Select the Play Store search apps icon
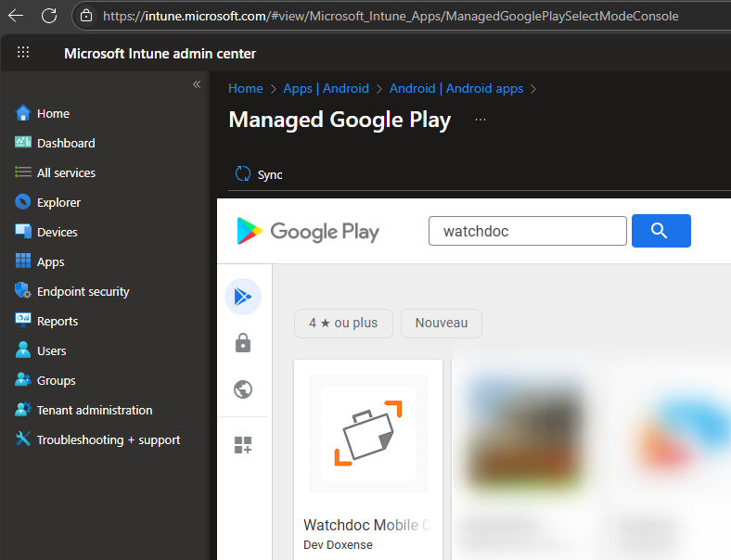Image resolution: width=731 pixels, height=560 pixels. (x=243, y=297)
